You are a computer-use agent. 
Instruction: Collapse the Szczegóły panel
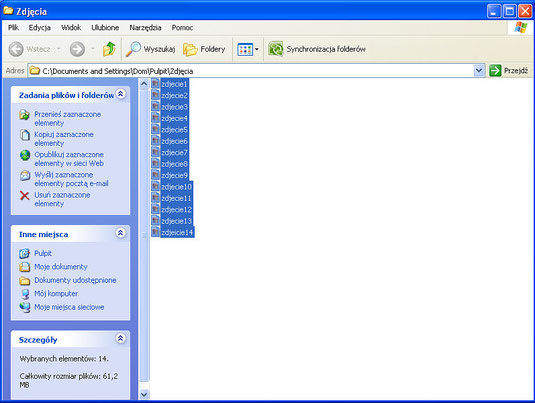pos(120,339)
